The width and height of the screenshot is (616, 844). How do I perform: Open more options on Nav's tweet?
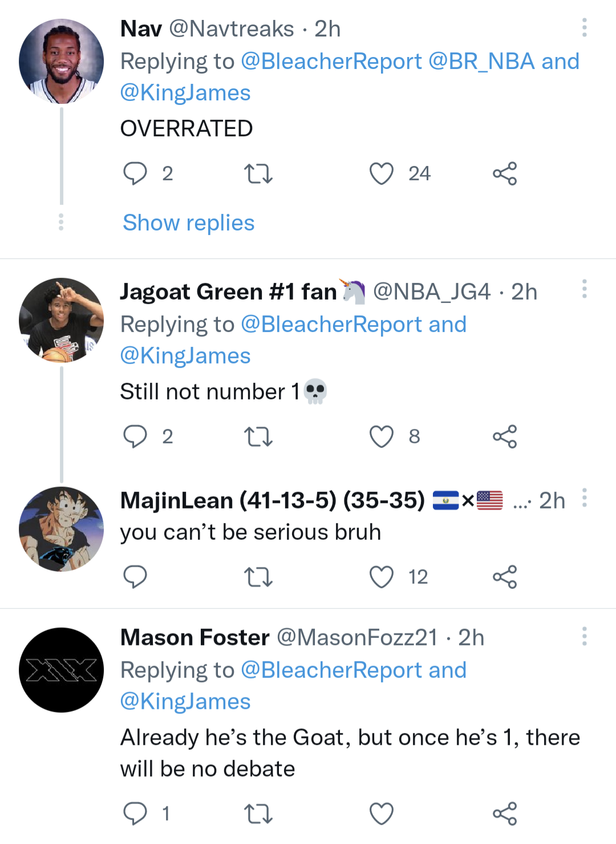pos(583,29)
